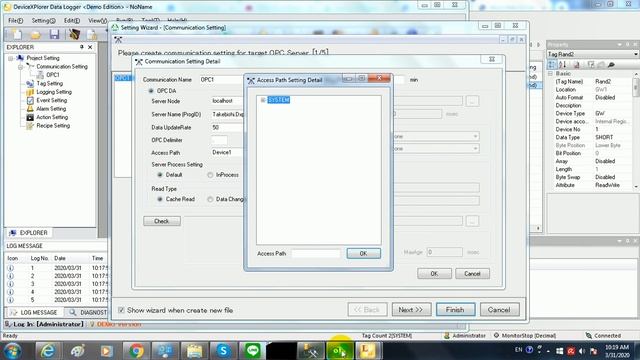640x360 pixels.
Task: Select OPC1 node in the explorer tree
Action: pos(53,75)
